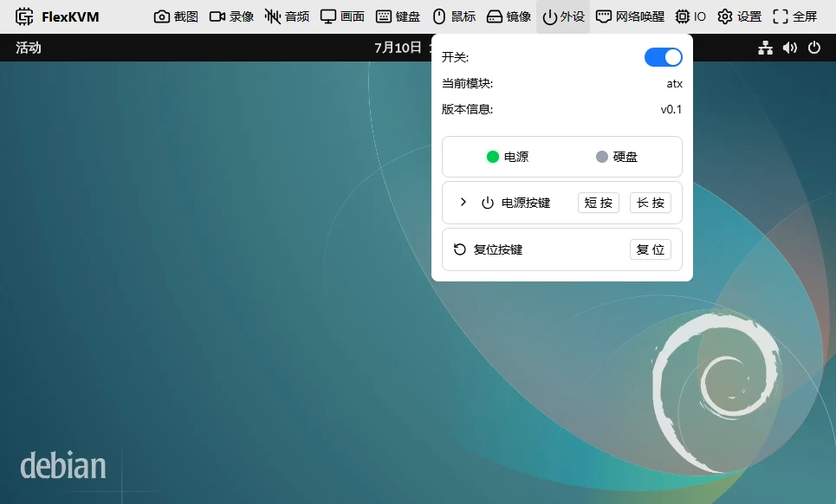Viewport: 836px width, 504px height.
Task: Click the 7月10日 date in top bar
Action: [398, 48]
